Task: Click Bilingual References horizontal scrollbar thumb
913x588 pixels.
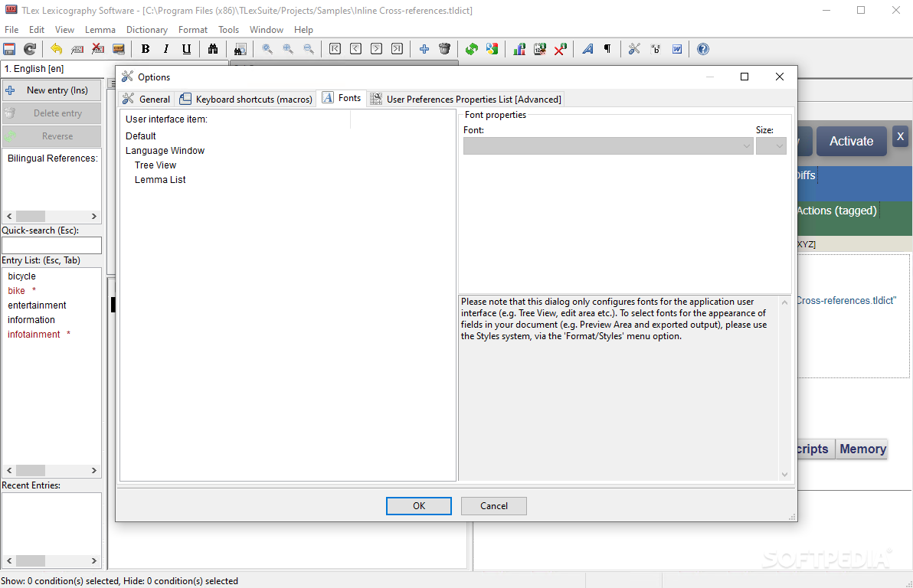Action: point(31,216)
